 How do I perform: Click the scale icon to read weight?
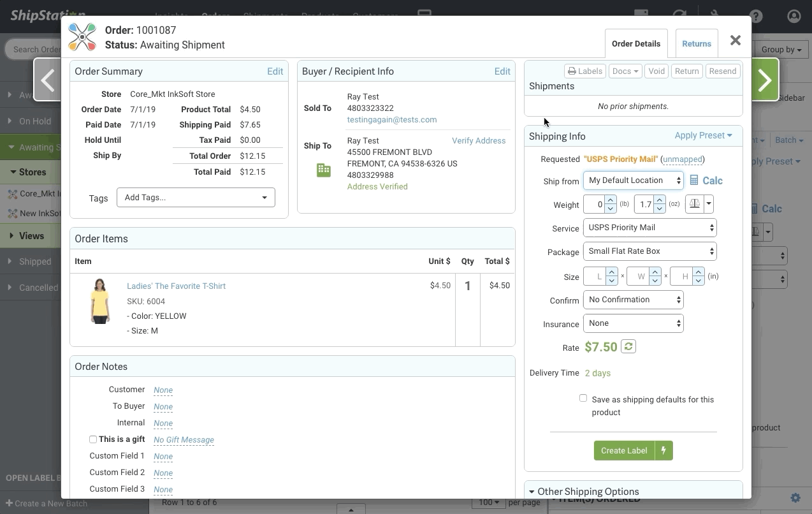[694, 203]
